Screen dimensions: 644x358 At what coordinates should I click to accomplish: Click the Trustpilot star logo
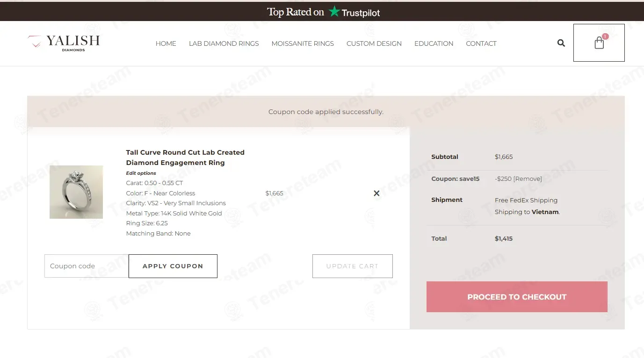point(334,12)
